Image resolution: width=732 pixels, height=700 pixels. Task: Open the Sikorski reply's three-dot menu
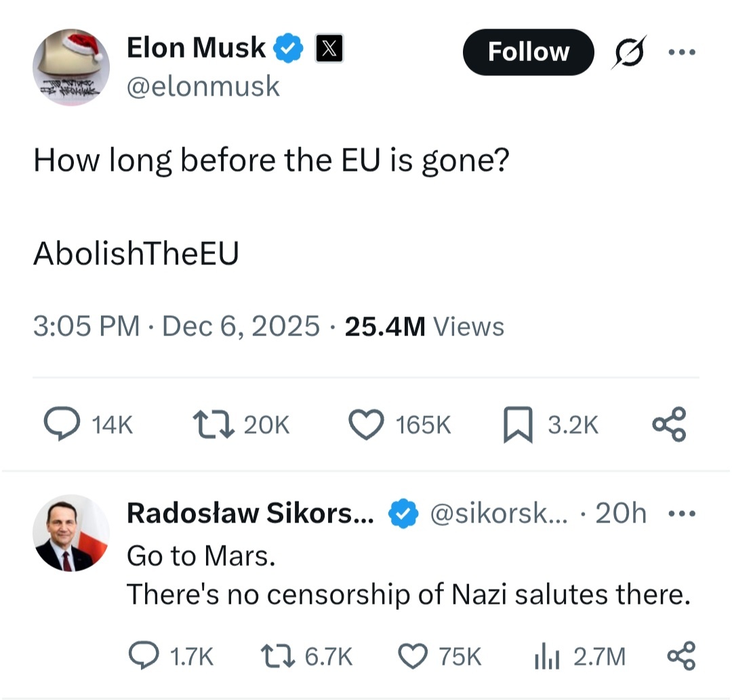pyautogui.click(x=681, y=514)
